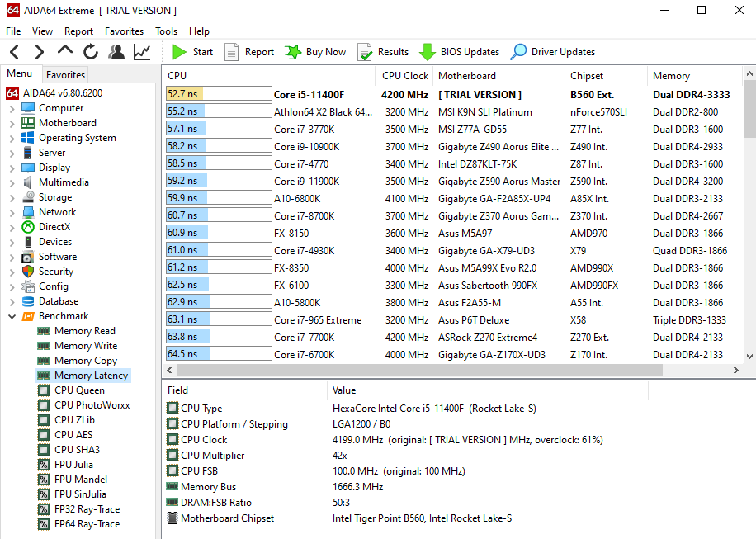756x539 pixels.
Task: Open the Tools menu
Action: coord(167,31)
